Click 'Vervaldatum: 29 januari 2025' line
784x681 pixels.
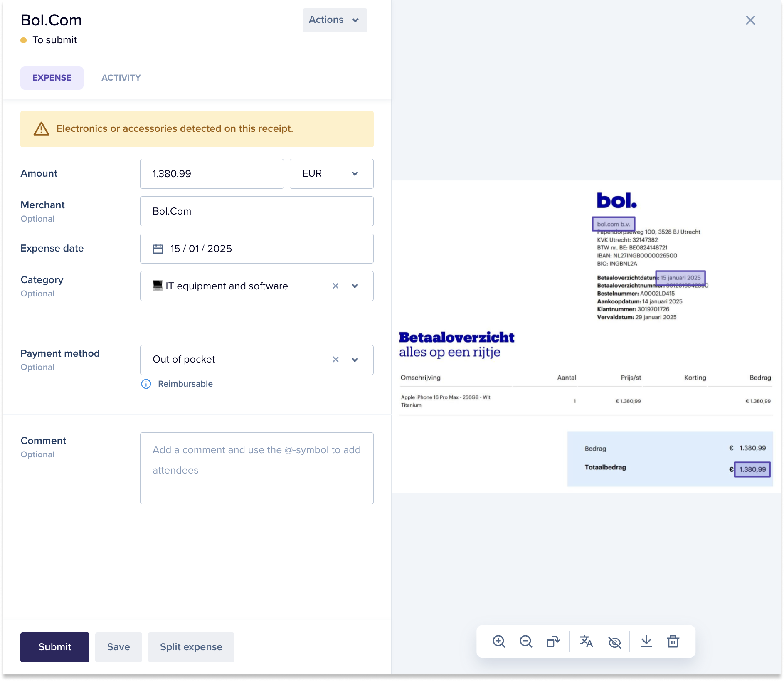point(637,317)
